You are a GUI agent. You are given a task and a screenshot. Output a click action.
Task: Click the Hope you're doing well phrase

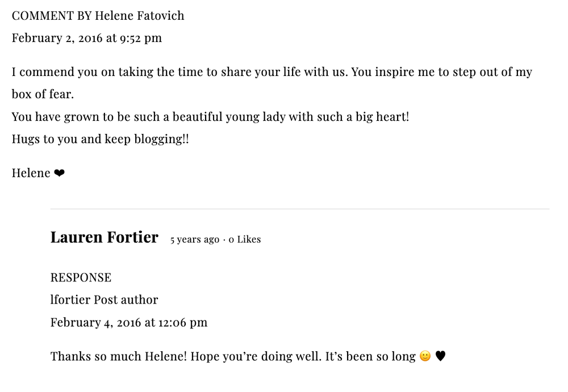coord(256,356)
